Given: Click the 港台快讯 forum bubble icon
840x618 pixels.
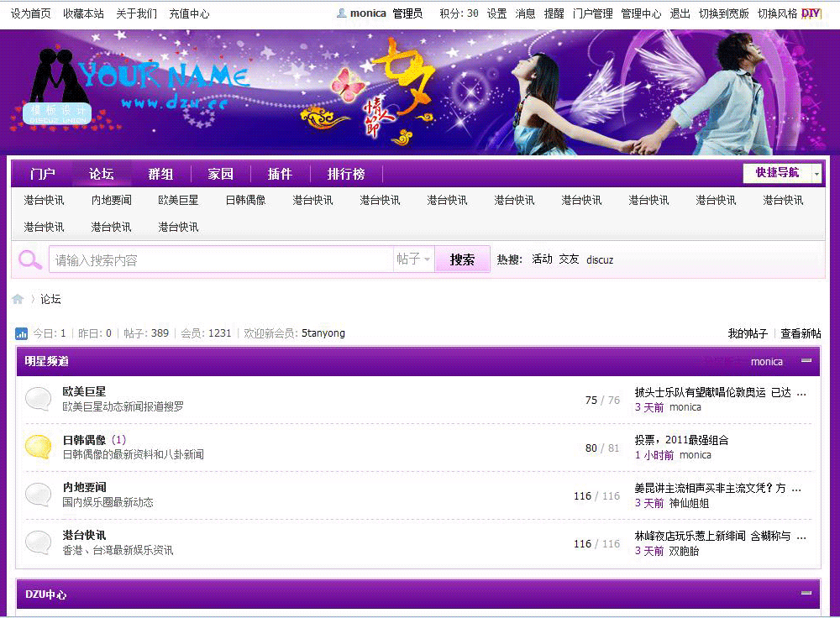Looking at the screenshot, I should (38, 542).
